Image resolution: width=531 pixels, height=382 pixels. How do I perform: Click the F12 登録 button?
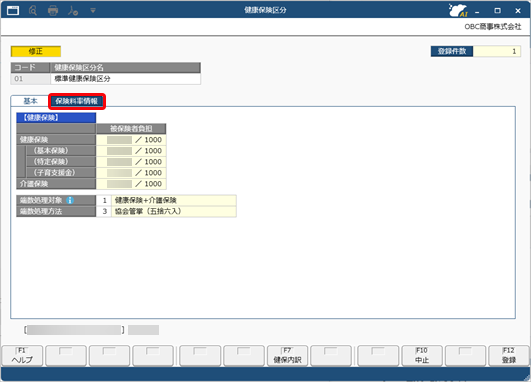(x=509, y=356)
